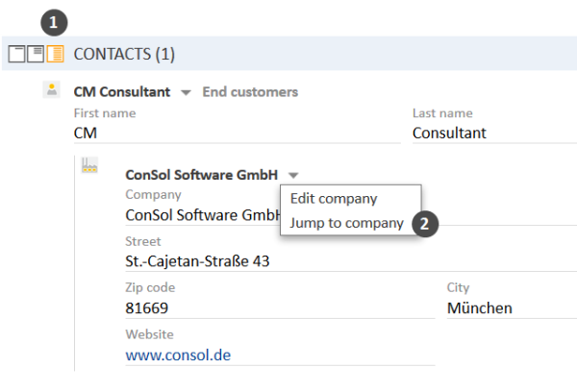
Task: Click the ConSol Software GmbH bold heading
Action: [201, 175]
